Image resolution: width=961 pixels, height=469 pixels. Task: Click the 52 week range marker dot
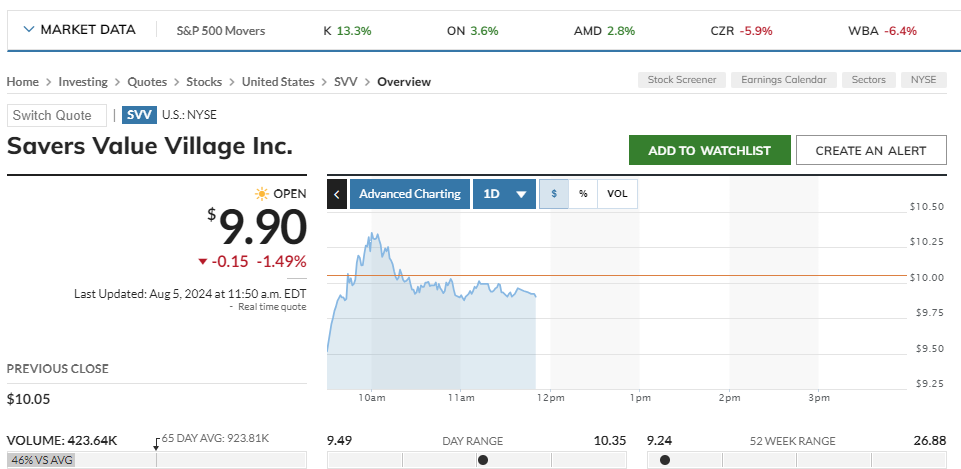664,460
